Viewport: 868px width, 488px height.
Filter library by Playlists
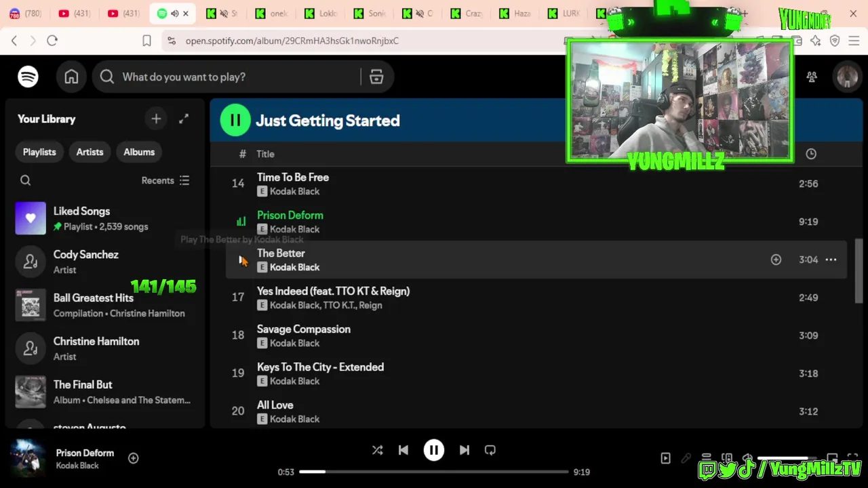pos(39,152)
